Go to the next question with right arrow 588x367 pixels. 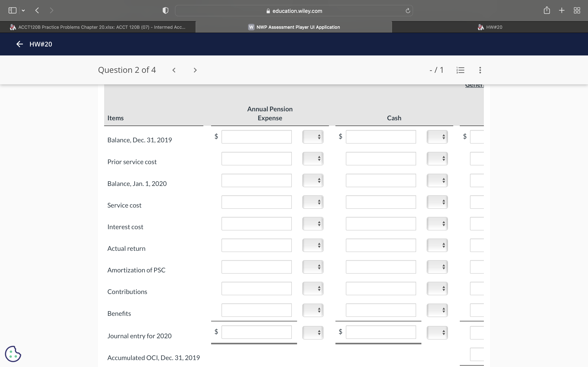click(x=195, y=70)
